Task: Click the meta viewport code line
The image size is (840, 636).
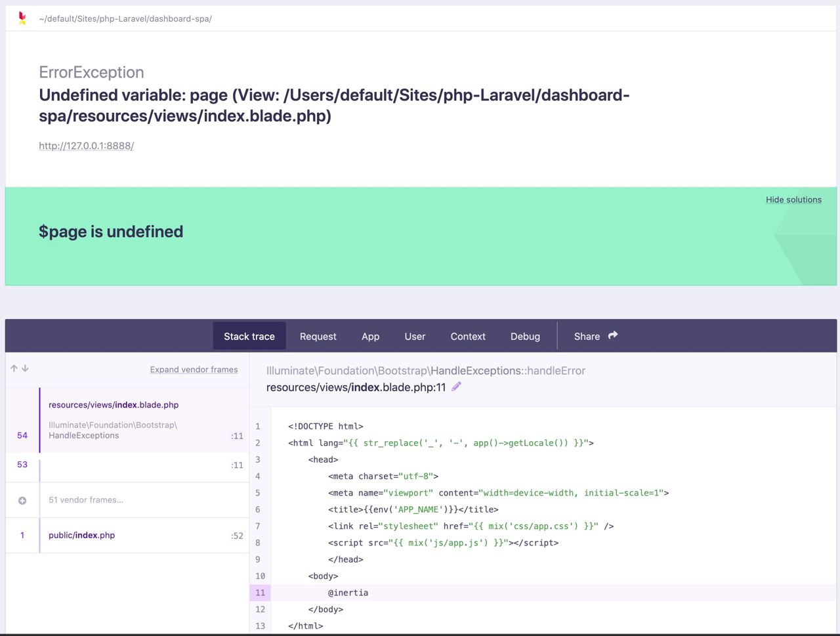Action: (x=499, y=493)
